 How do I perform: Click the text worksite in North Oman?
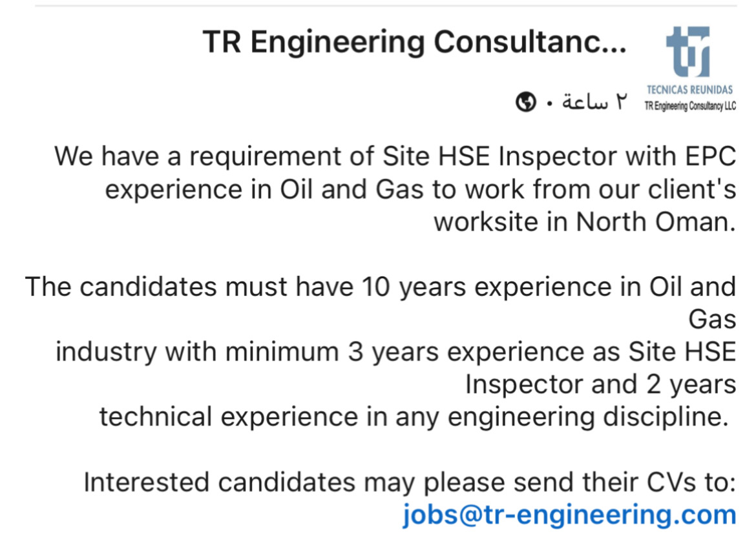click(584, 221)
